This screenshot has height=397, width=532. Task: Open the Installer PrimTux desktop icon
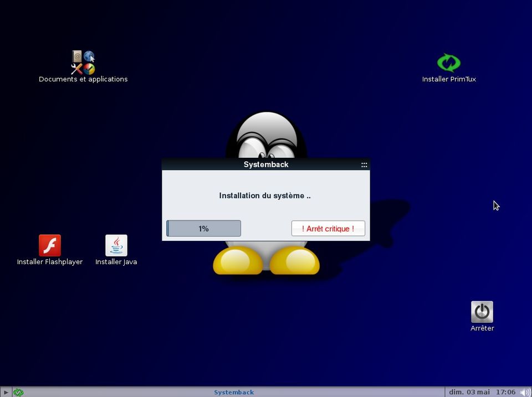point(449,63)
